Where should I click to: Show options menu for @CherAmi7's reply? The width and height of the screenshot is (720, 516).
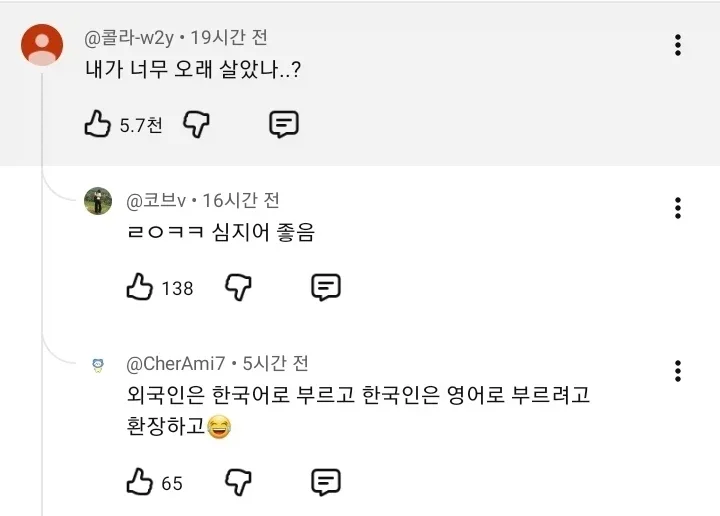pos(678,371)
